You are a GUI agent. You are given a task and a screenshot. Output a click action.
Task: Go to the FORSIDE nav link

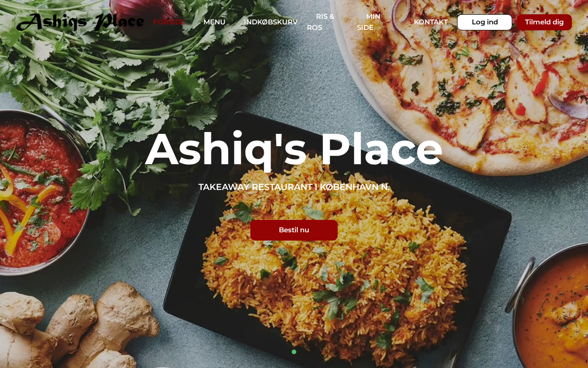[x=169, y=22]
